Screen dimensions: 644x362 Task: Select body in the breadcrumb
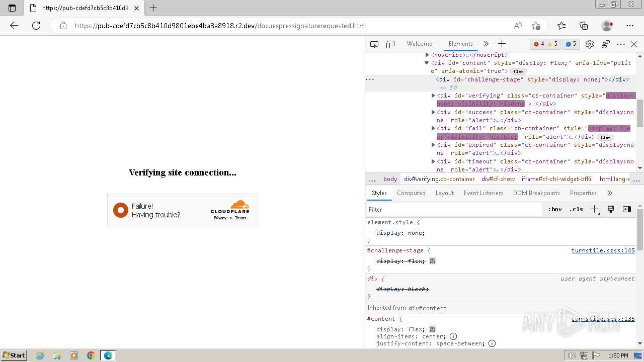(x=390, y=179)
